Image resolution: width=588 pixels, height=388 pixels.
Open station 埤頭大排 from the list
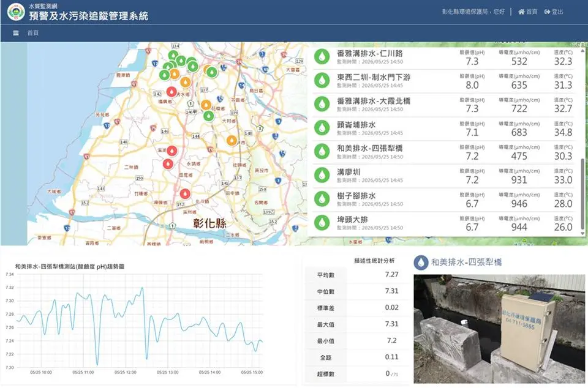tap(352, 219)
